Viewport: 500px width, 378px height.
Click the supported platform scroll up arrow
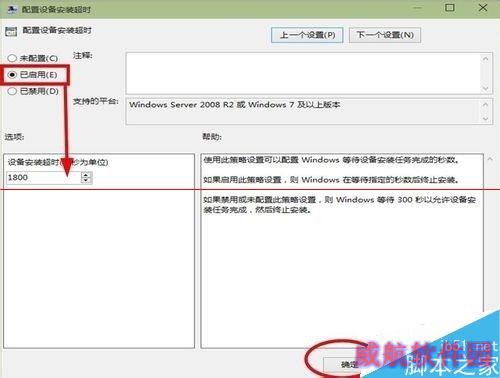pos(486,104)
